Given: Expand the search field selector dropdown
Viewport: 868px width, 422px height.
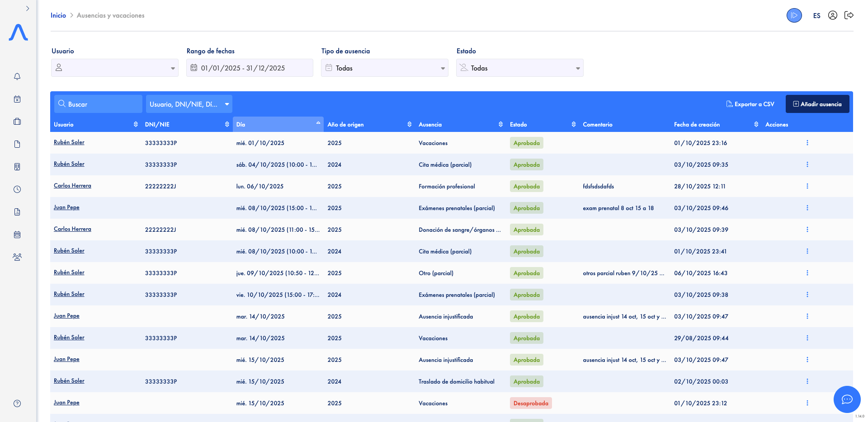Looking at the screenshot, I should (189, 104).
